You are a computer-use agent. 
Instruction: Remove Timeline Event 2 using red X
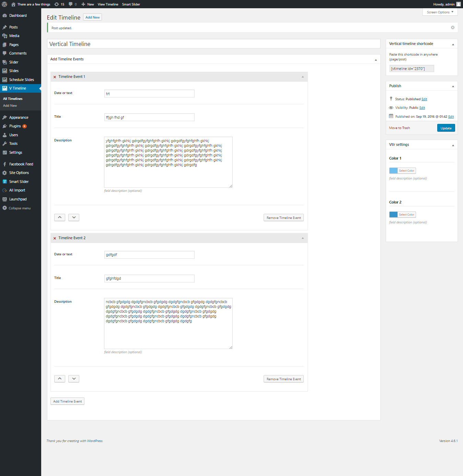[x=55, y=238]
